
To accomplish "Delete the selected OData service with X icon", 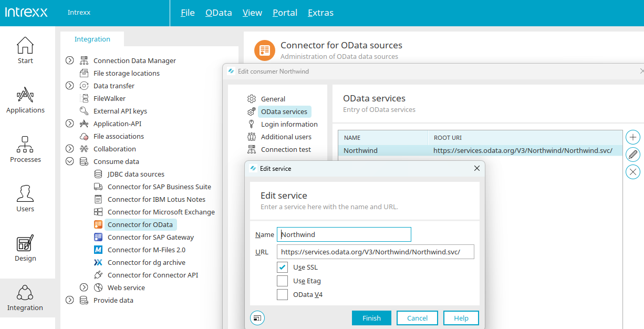I will point(633,172).
